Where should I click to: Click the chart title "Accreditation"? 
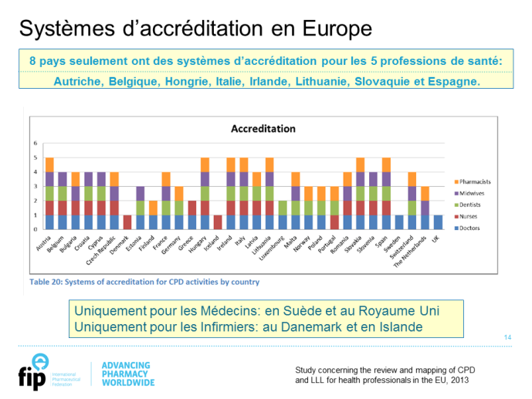pos(263,129)
